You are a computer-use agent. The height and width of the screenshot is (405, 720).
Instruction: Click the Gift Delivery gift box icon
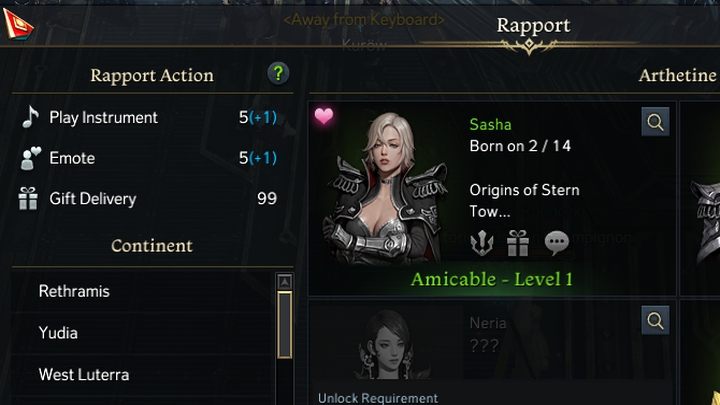[x=29, y=199]
